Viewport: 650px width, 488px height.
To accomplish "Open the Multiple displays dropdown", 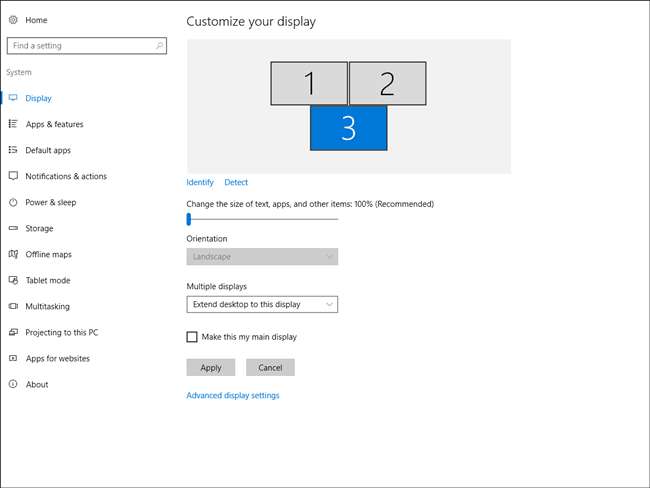I will 262,304.
